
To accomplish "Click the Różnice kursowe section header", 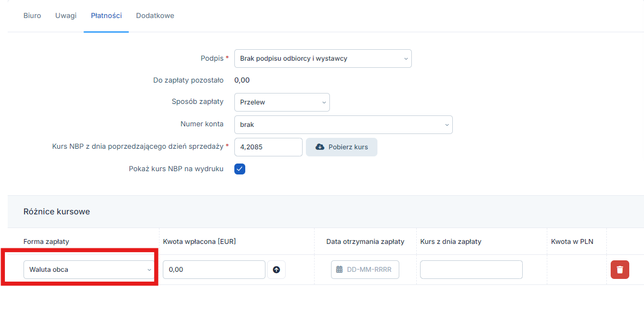I will point(57,212).
